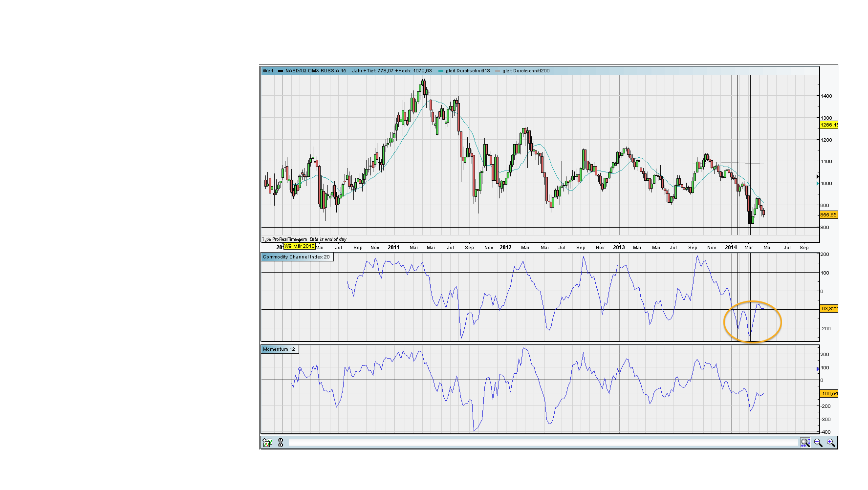Activate the magnifier with arrows zoom-fit tool

[805, 443]
